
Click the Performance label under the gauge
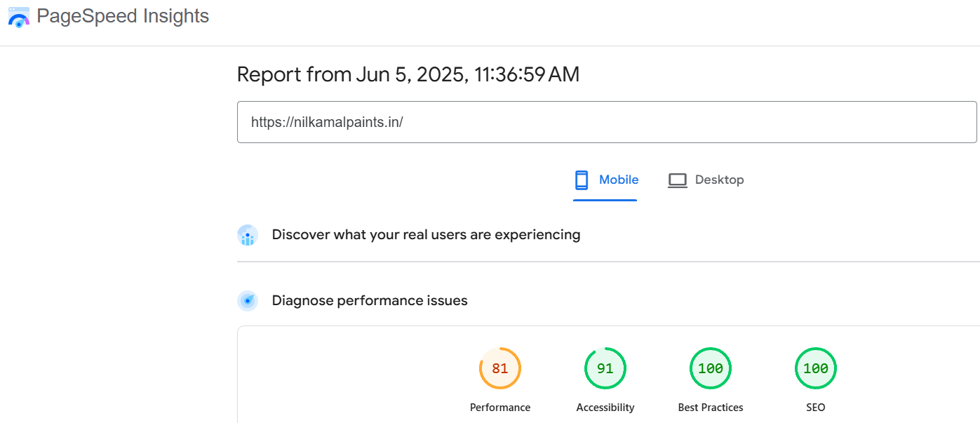[500, 408]
